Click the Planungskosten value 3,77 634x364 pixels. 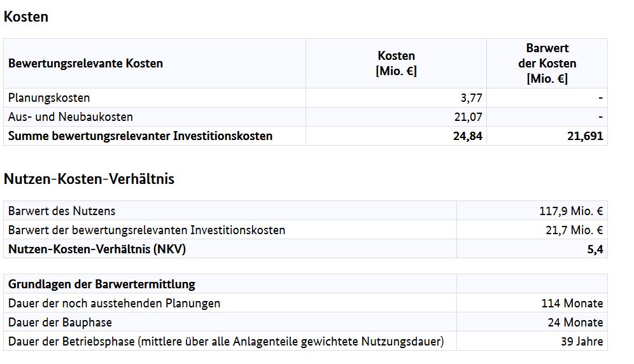point(472,98)
